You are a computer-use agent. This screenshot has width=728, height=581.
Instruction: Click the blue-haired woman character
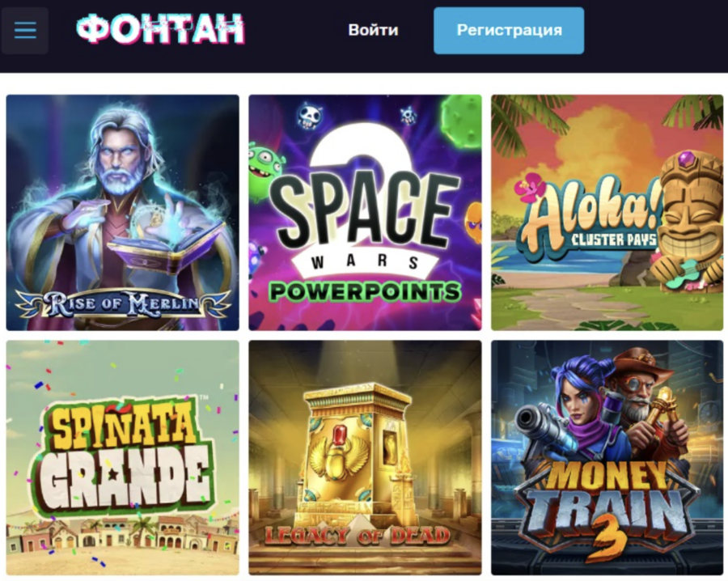coord(586,409)
